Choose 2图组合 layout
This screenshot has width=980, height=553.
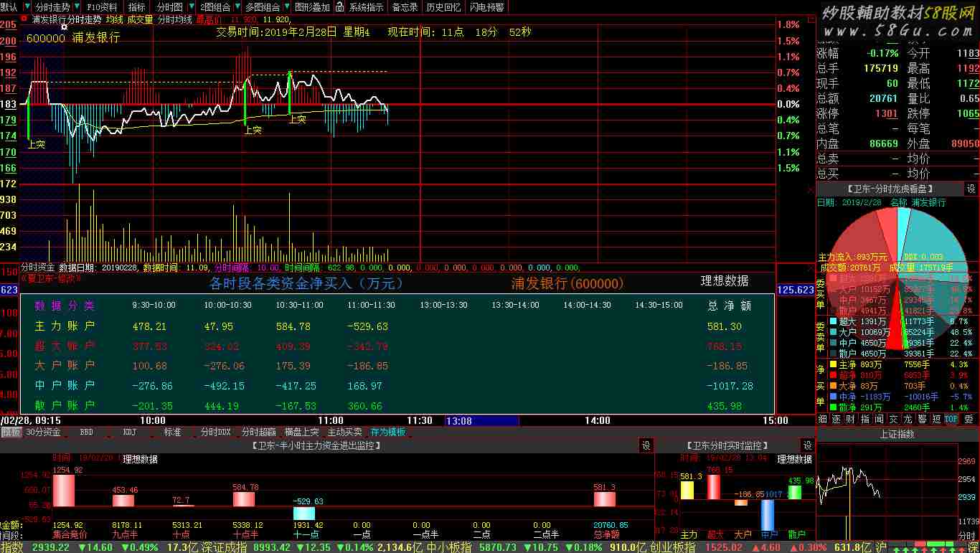215,6
